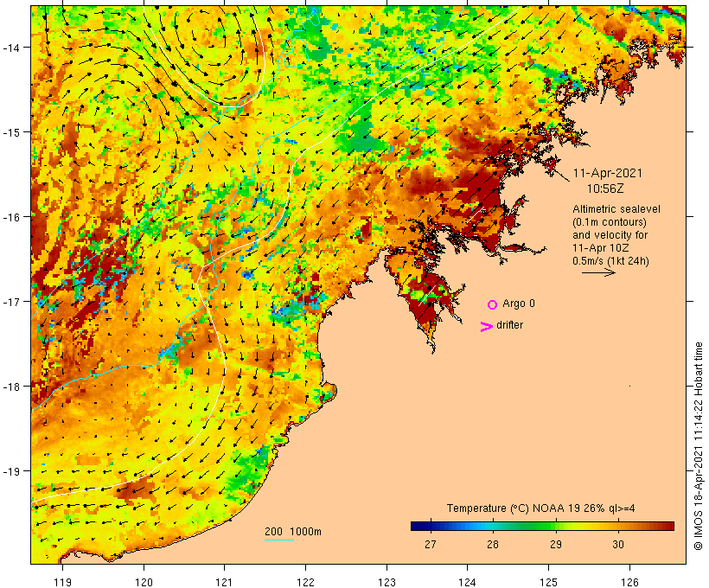Click the latitude axis label -14

tap(11, 48)
